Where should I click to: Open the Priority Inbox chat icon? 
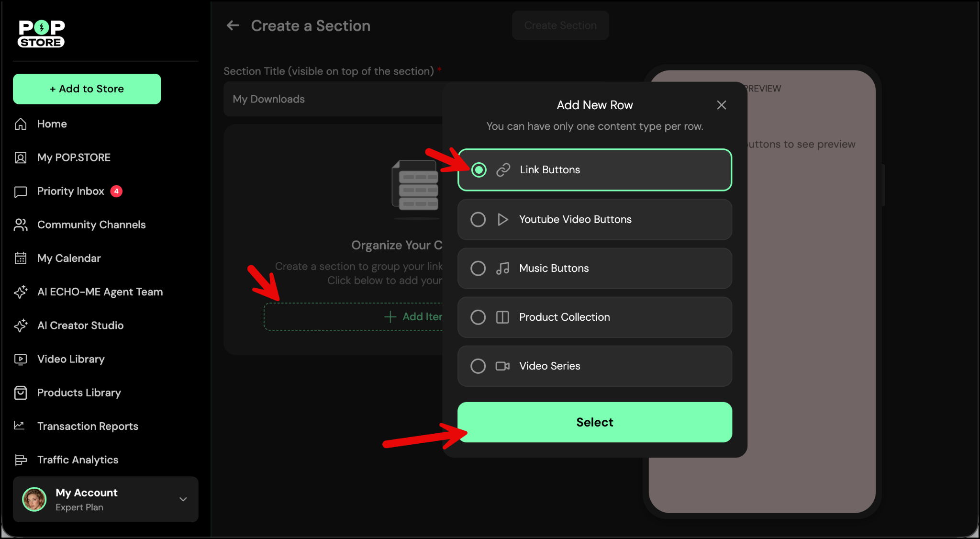pyautogui.click(x=21, y=191)
